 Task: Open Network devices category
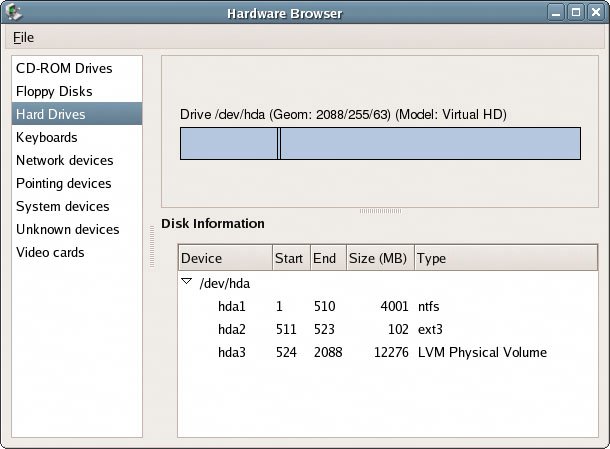[x=64, y=160]
